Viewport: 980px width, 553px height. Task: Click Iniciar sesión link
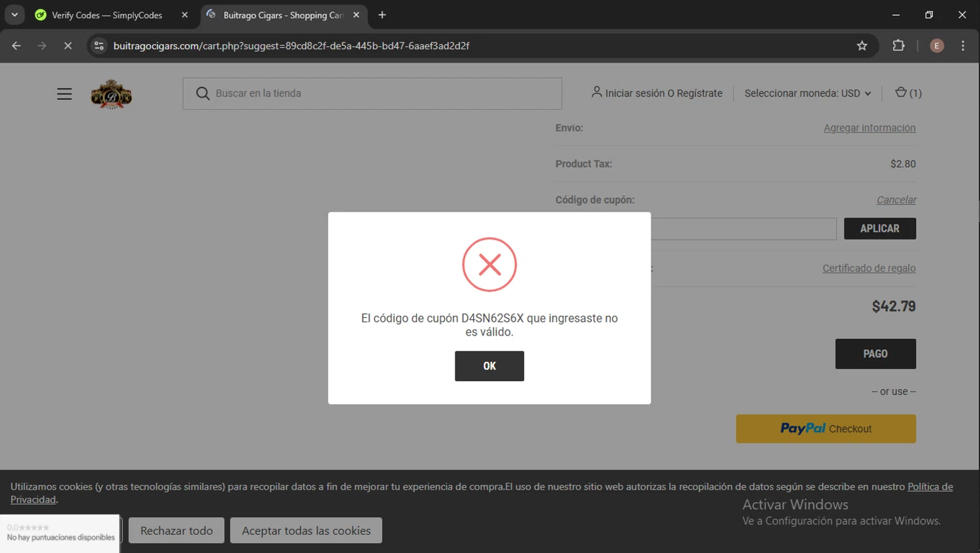click(x=635, y=93)
